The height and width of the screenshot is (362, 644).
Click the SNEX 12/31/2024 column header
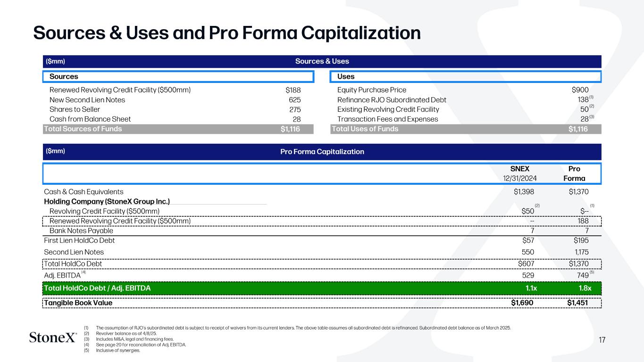pyautogui.click(x=520, y=173)
